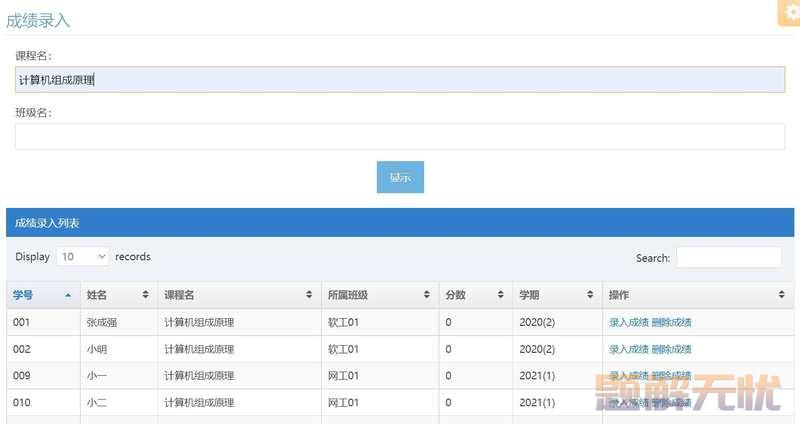Click 删除成绩 for student 009
Screen dimensions: 800x424
coord(671,376)
